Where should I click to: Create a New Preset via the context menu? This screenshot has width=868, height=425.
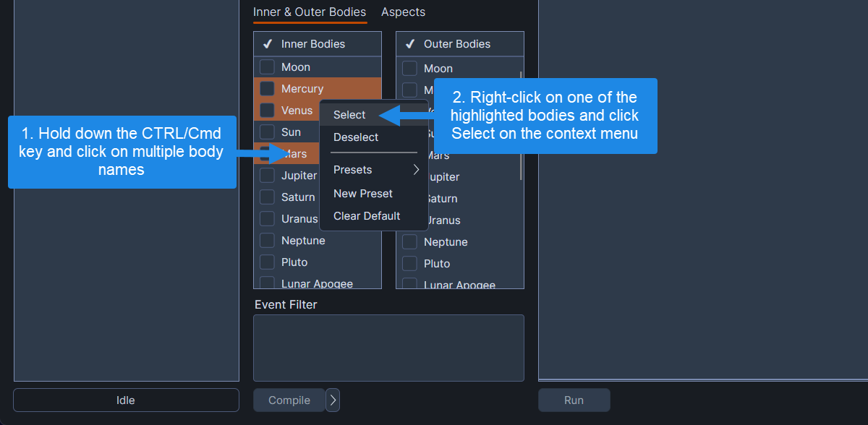[x=362, y=193]
